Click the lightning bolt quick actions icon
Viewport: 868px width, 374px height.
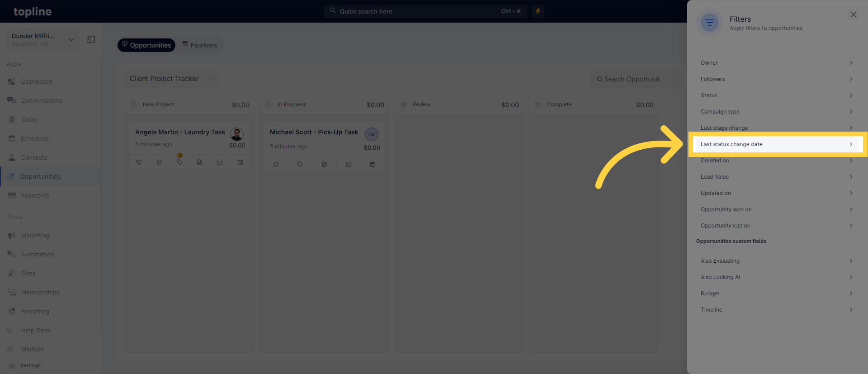[x=538, y=11]
